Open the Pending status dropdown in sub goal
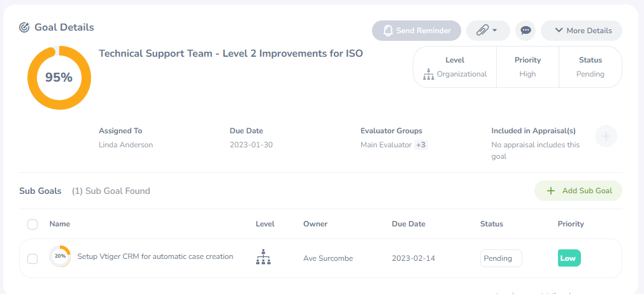Viewport: 644px width, 294px height. (x=501, y=258)
